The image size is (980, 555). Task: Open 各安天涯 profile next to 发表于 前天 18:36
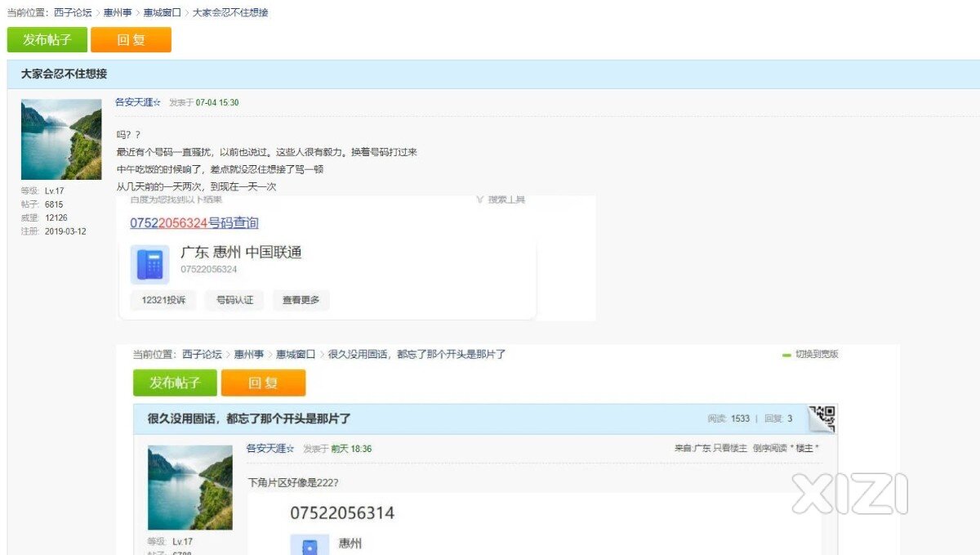(270, 449)
